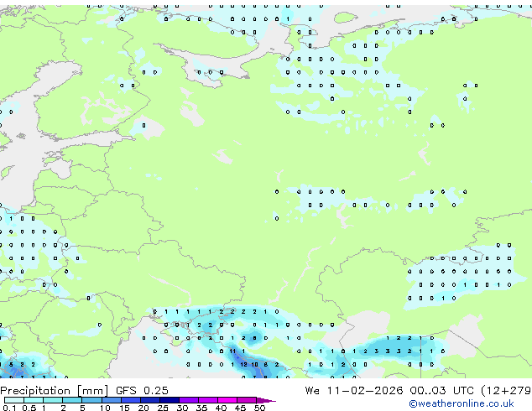Click the legend label 0.1
Image resolution: width=532 pixels, height=411 pixels.
(x=9, y=408)
